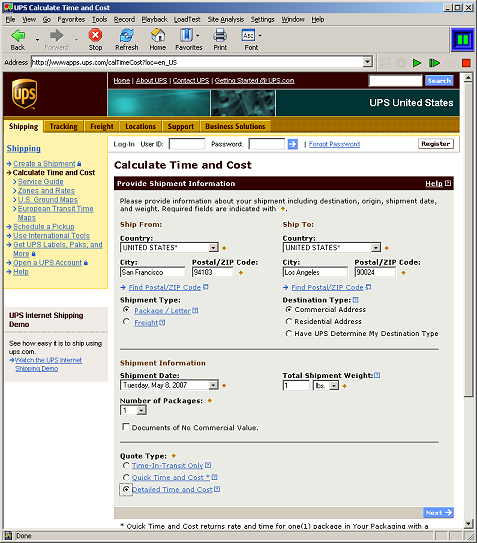
Task: Open Ship From Country dropdown
Action: point(213,248)
